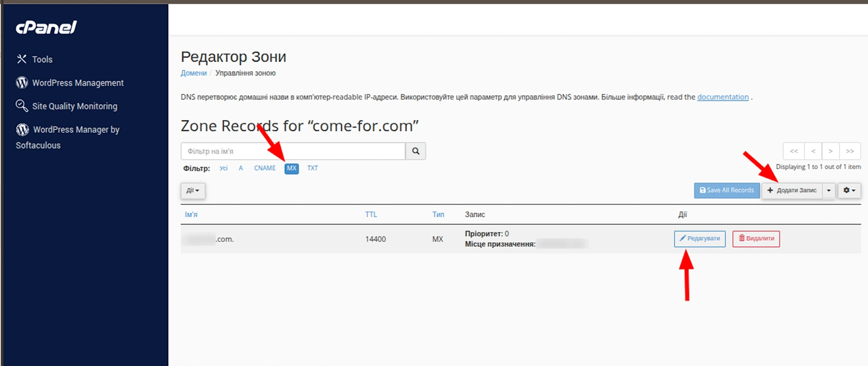
Task: Click the Управління зоною breadcrumb
Action: 245,73
